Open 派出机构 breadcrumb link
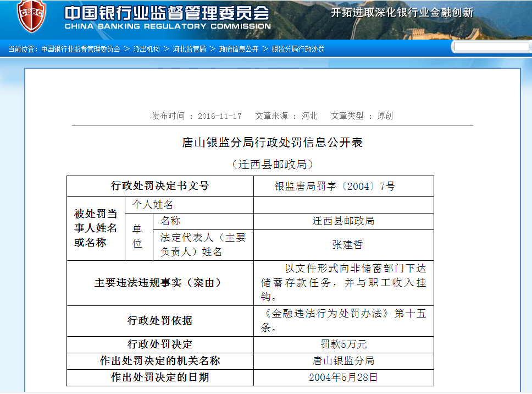Image resolution: width=532 pixels, height=394 pixels. click(146, 50)
